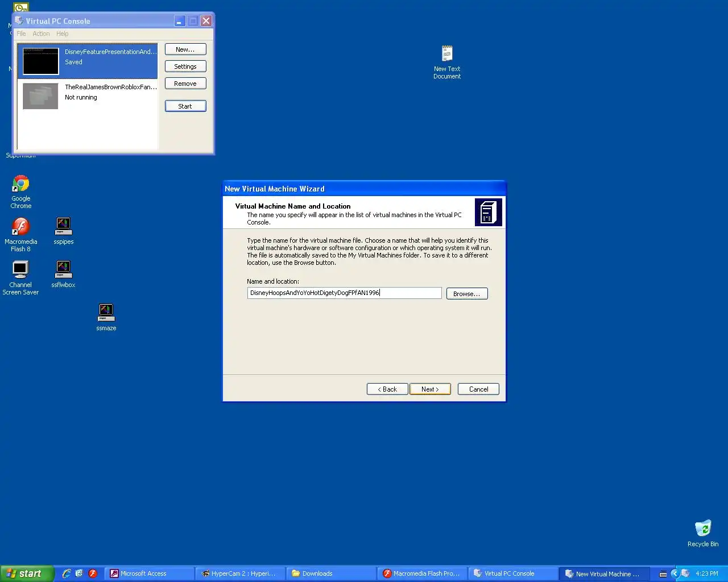Go Back in the New Virtual Machine Wizard
Screen dimensions: 728x582
point(387,389)
